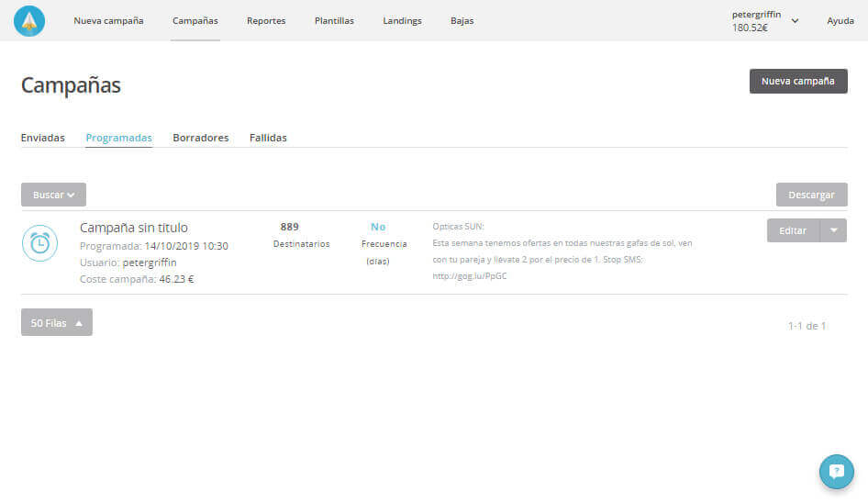Click the paper plane logo icon

pyautogui.click(x=29, y=21)
